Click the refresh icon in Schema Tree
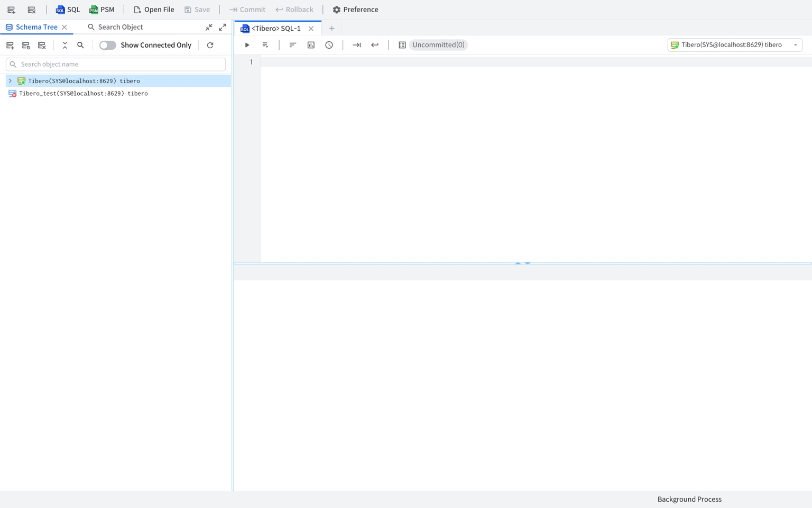Screen dimensions: 812x508 click(x=210, y=46)
